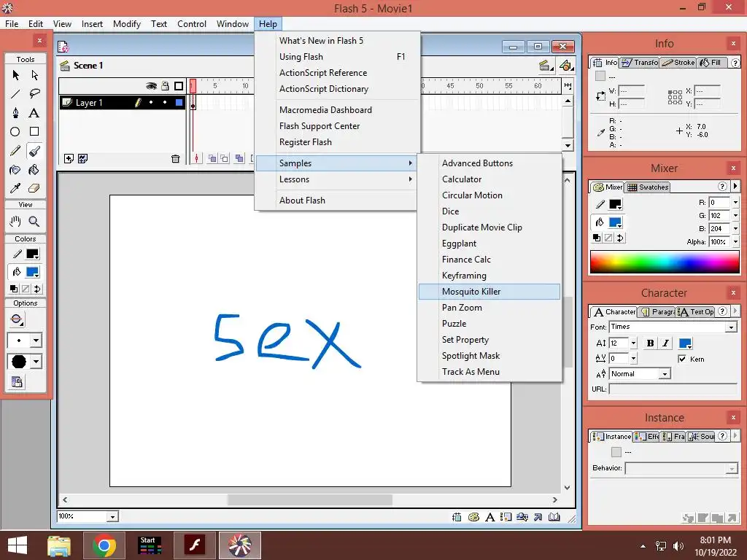Toggle outline view for all layers
747x560 pixels.
click(x=179, y=86)
